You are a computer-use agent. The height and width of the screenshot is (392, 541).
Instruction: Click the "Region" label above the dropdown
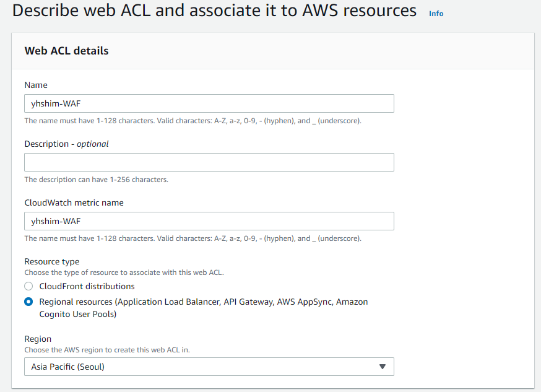coord(38,339)
